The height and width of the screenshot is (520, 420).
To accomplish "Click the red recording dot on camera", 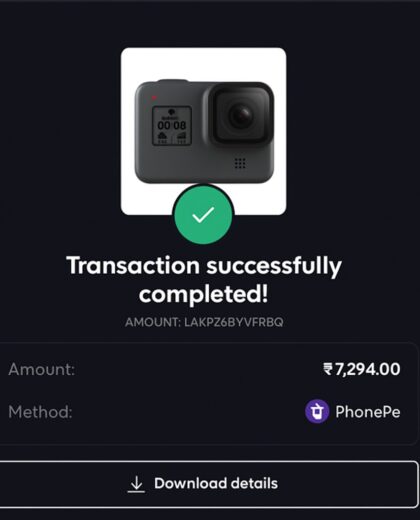I will (x=154, y=98).
